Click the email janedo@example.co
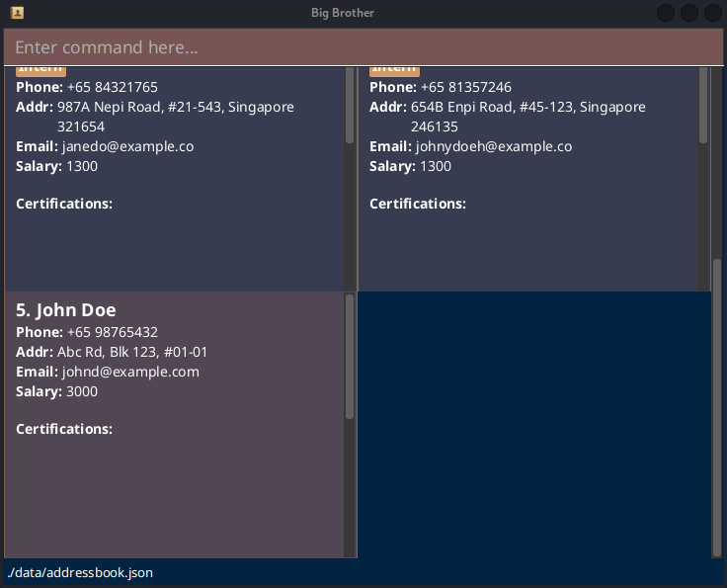The width and height of the screenshot is (727, 588). [127, 146]
